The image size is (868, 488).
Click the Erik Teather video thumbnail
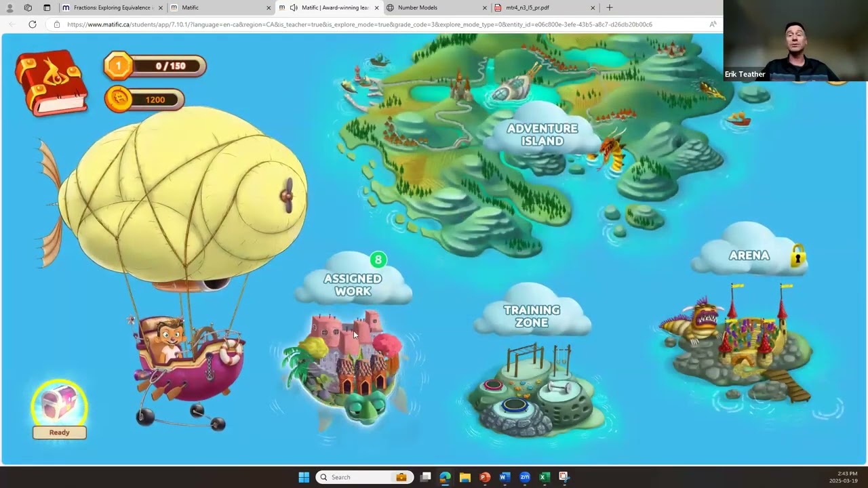click(x=795, y=41)
